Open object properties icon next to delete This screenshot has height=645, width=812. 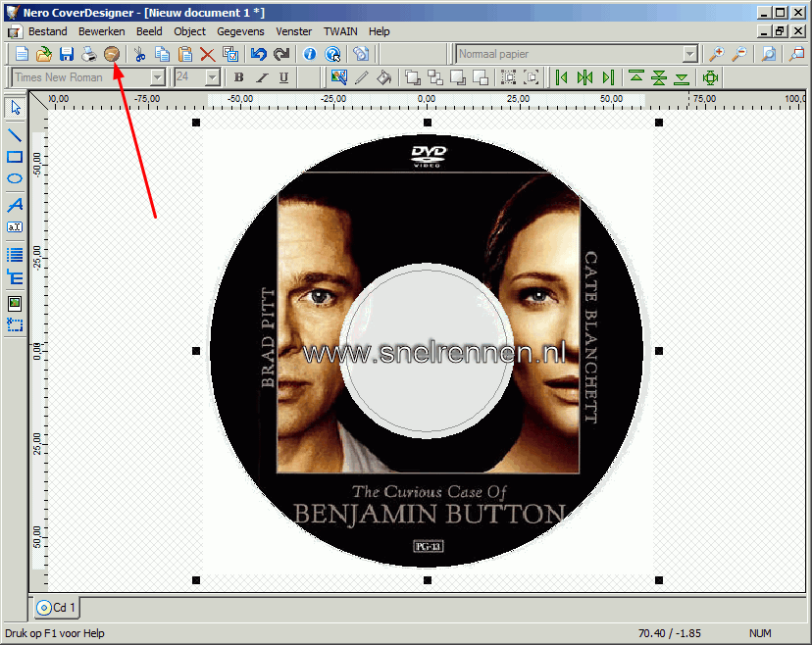pyautogui.click(x=229, y=54)
